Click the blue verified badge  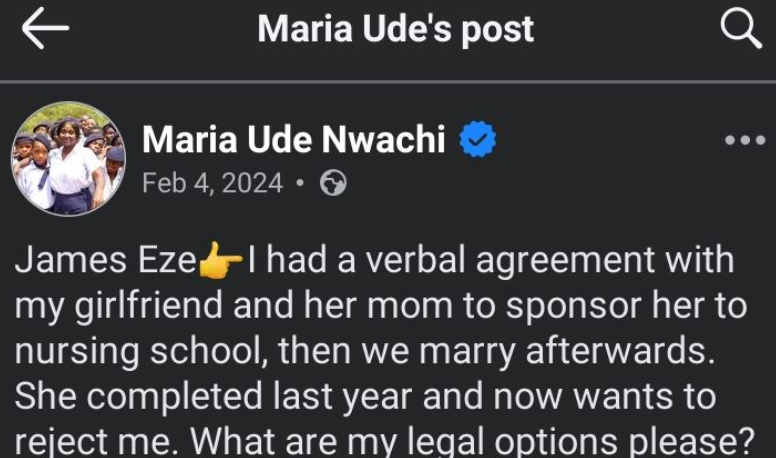(x=478, y=141)
